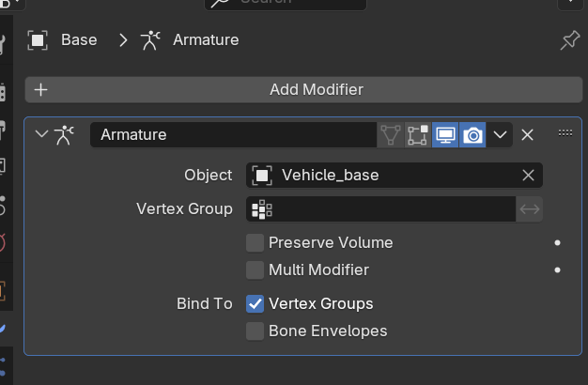Toggle modifier viewport display monitor icon
588x385 pixels.
445,135
